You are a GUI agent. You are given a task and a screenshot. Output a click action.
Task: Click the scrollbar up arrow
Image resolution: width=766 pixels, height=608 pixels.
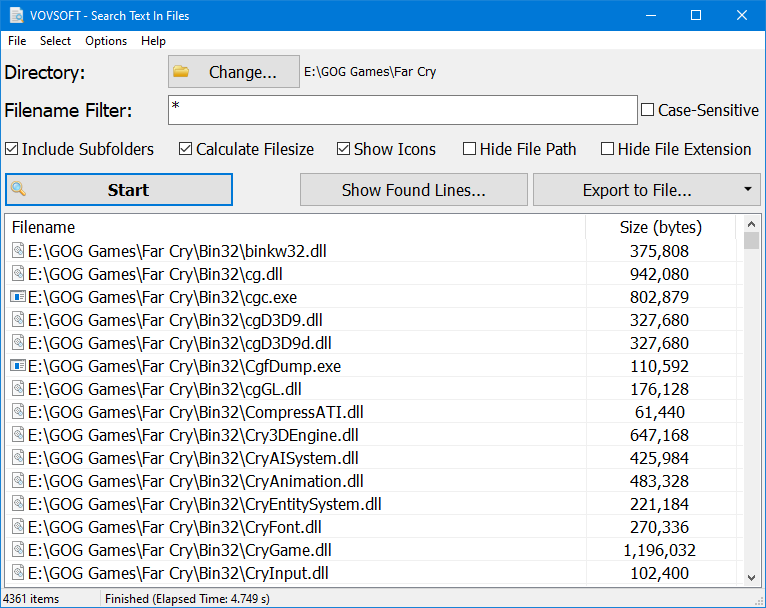tap(751, 224)
